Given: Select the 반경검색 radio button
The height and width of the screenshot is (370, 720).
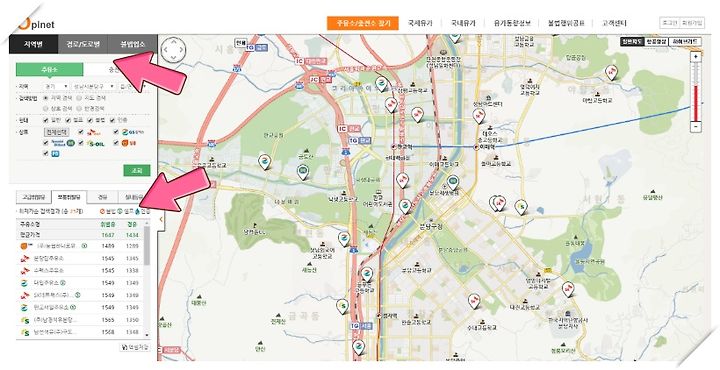Looking at the screenshot, I should click(x=79, y=109).
